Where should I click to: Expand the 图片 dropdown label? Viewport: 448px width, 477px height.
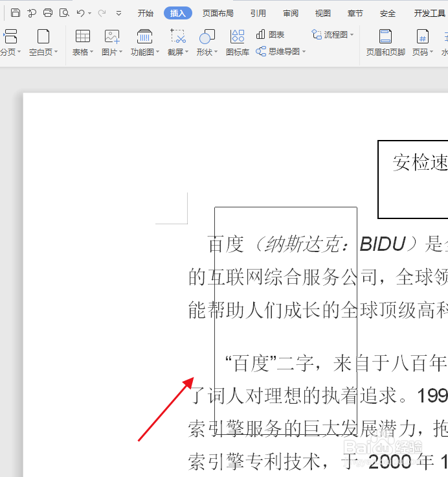pos(112,52)
